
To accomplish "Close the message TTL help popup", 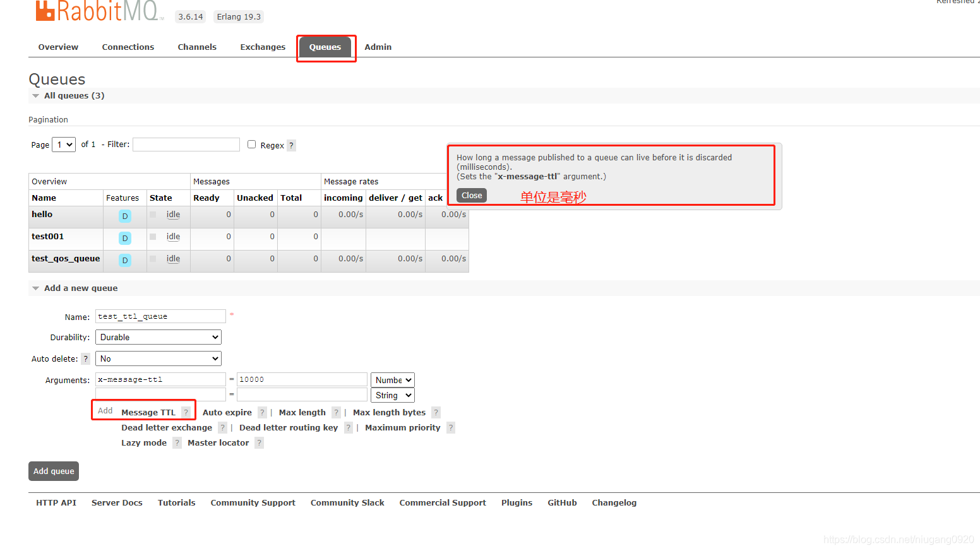I will pyautogui.click(x=472, y=196).
